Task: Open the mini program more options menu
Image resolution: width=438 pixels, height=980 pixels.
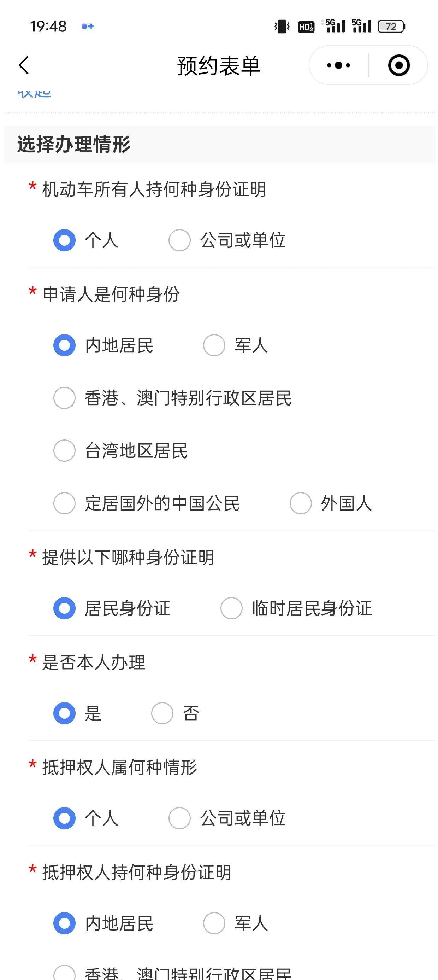Action: coord(338,65)
